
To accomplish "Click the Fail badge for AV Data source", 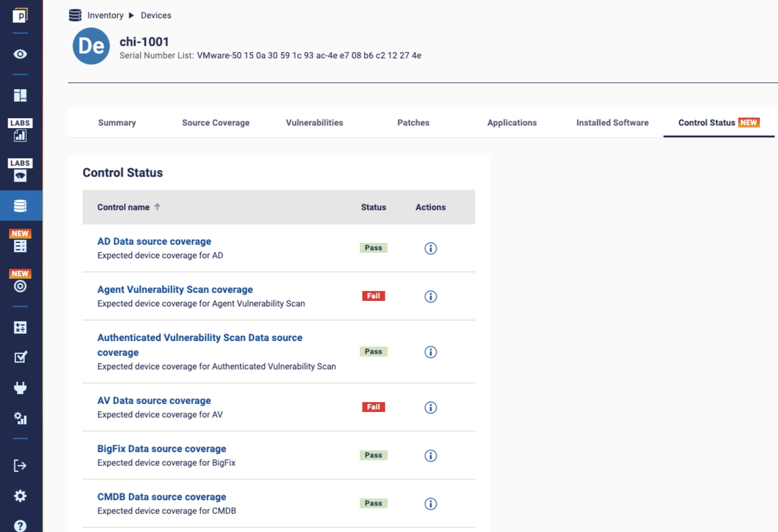I will coord(373,407).
